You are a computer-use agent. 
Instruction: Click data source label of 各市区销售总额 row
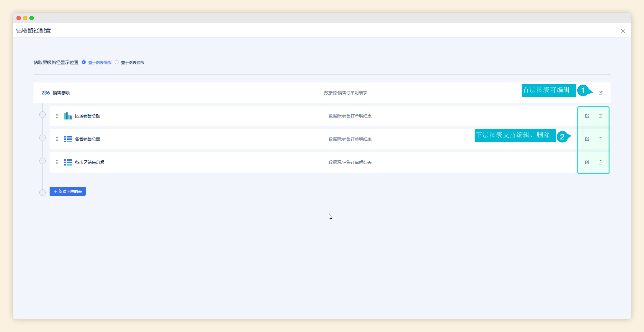(350, 162)
